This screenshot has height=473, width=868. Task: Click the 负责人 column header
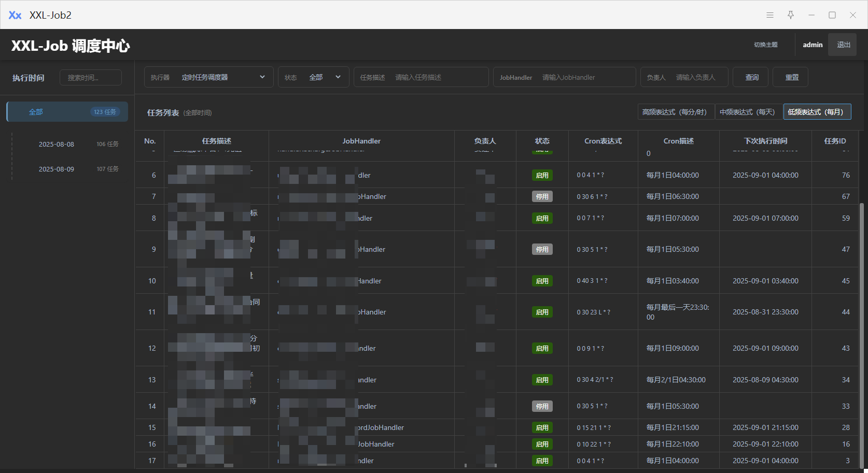485,141
